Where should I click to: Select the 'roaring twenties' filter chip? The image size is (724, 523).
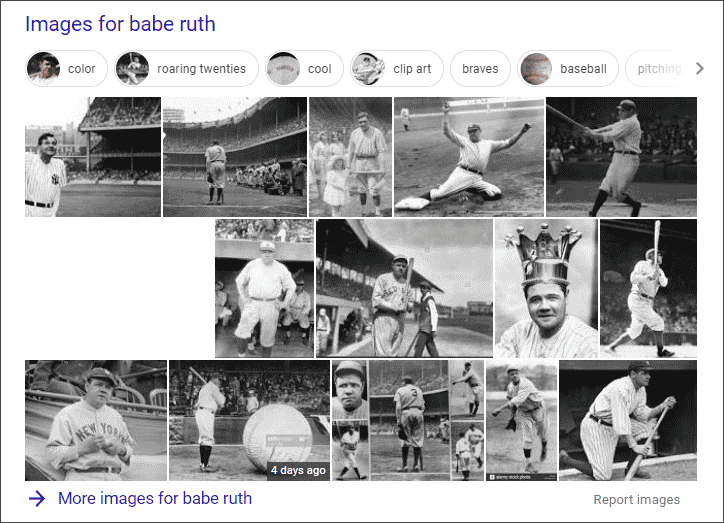[187, 68]
